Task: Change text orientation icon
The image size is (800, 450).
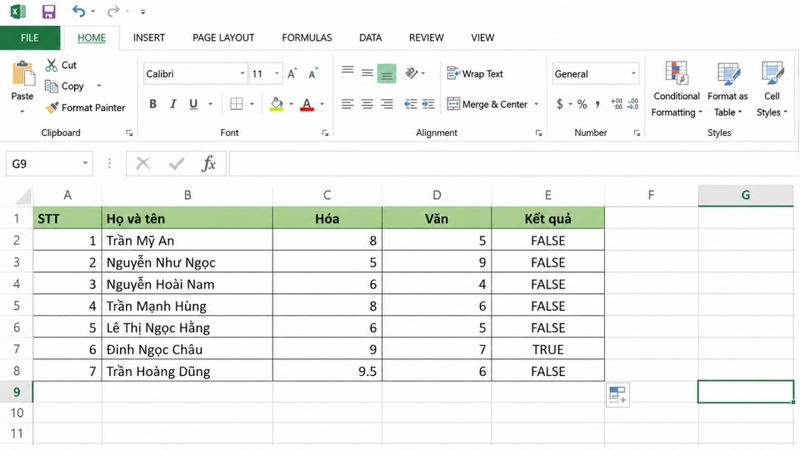Action: pos(412,73)
